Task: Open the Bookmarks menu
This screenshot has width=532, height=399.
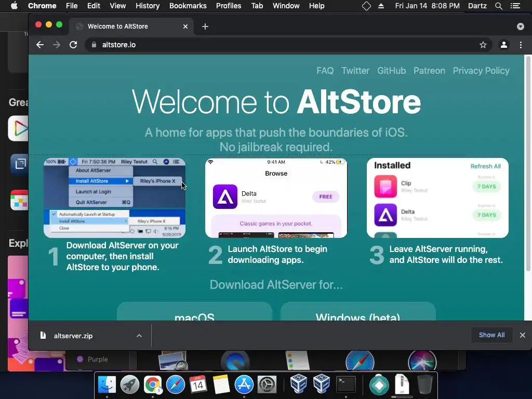Action: click(188, 6)
